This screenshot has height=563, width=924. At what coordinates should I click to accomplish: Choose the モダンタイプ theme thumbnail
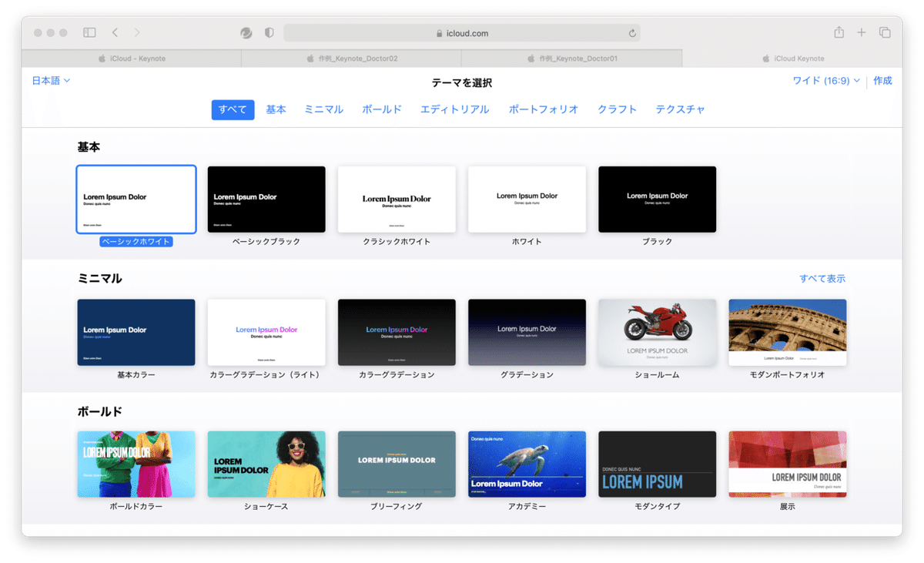coord(657,464)
